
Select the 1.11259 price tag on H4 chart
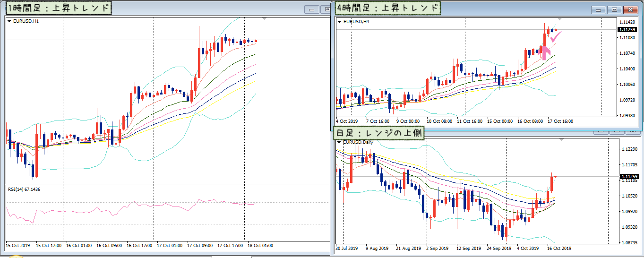click(627, 30)
